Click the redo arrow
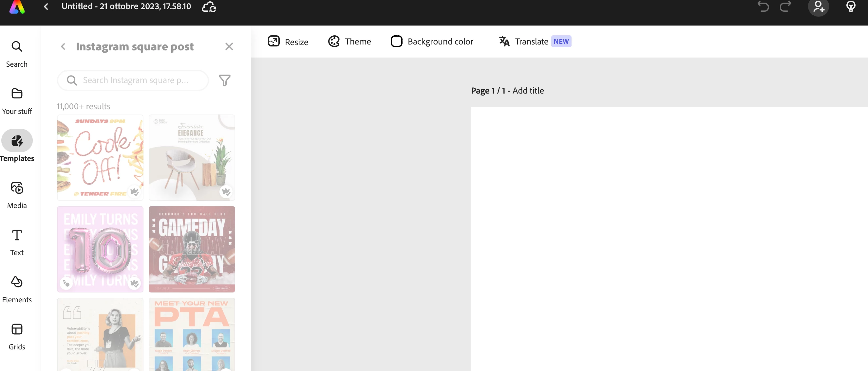This screenshot has height=371, width=868. click(785, 7)
